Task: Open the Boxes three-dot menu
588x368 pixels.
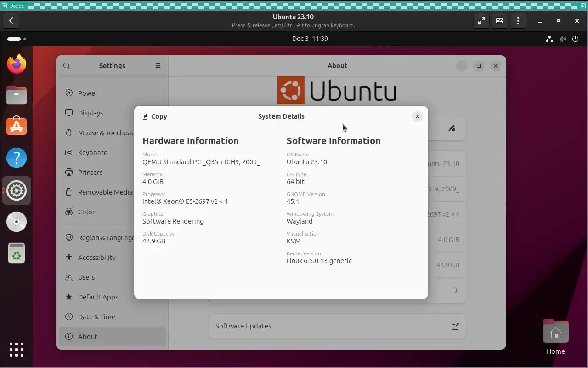Action: [518, 21]
